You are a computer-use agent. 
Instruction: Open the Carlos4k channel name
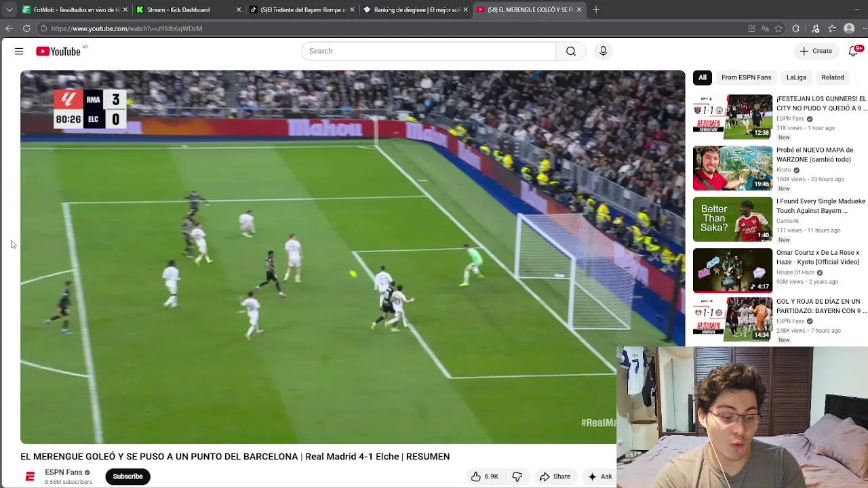(x=788, y=221)
